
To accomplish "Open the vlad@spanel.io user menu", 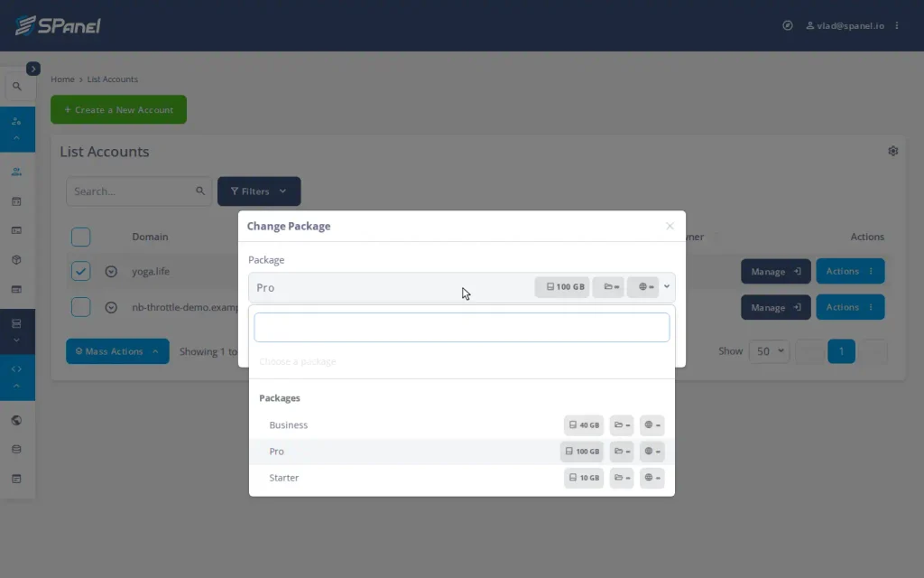I will coord(845,25).
